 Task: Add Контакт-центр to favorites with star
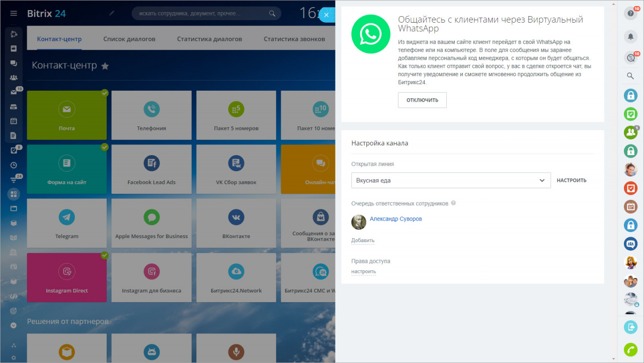click(x=105, y=66)
